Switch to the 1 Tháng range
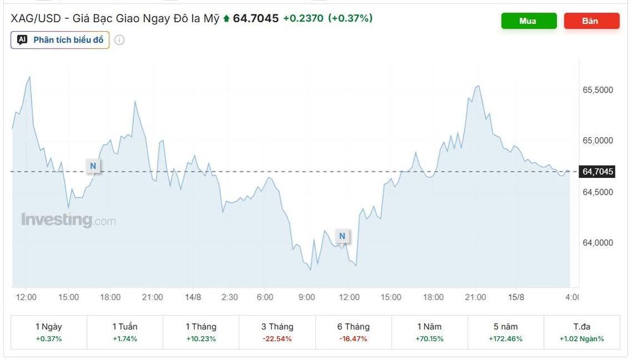Screen dimensions: 633x364 point(201,332)
